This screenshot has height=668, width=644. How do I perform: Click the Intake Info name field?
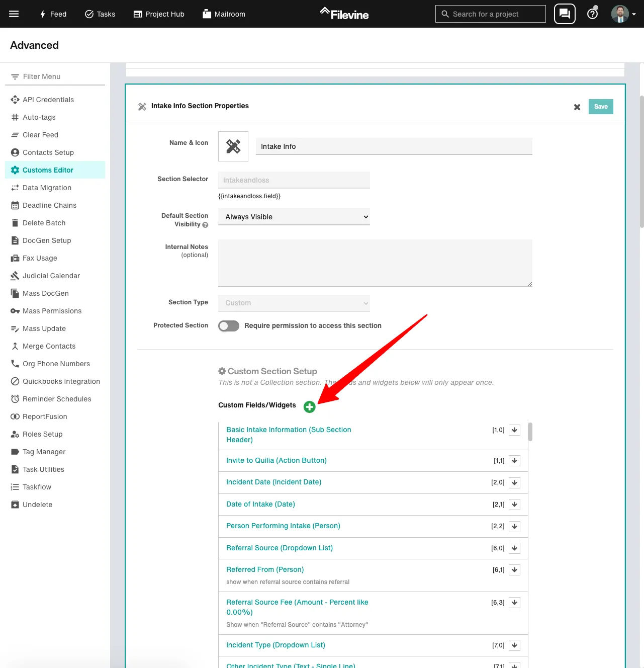(x=394, y=146)
